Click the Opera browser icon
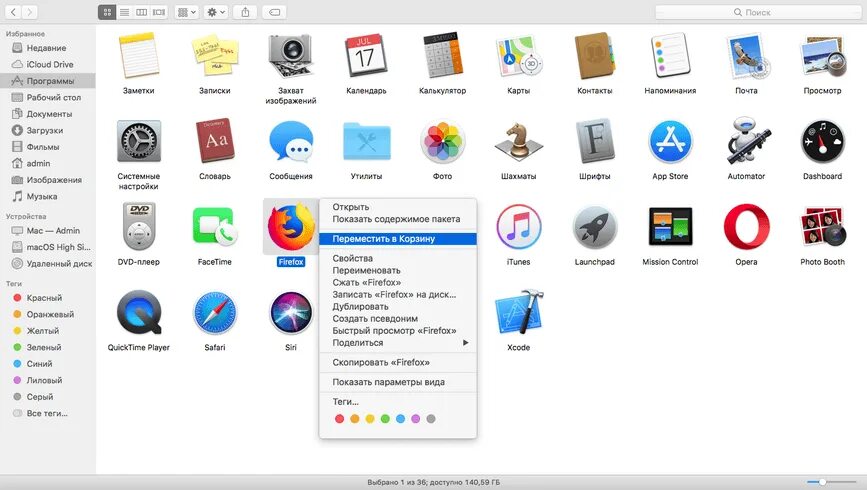This screenshot has height=490, width=867. 746,227
